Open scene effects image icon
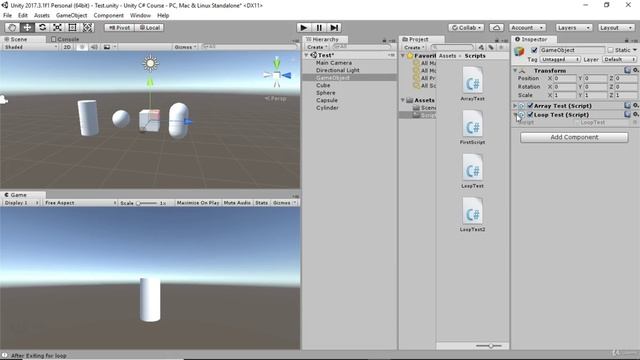Viewport: 640px width, 360px height. (107, 47)
